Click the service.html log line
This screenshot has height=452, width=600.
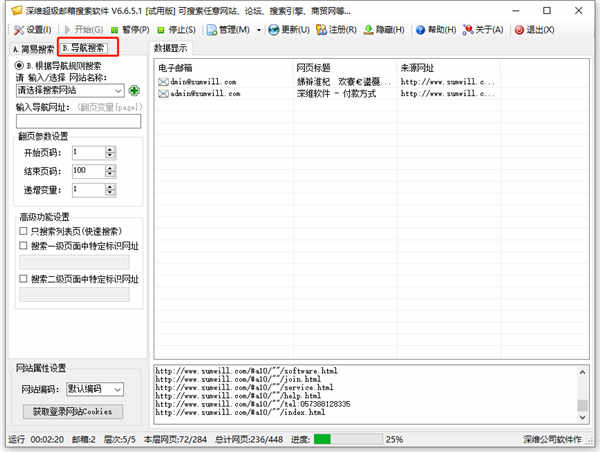(244, 387)
